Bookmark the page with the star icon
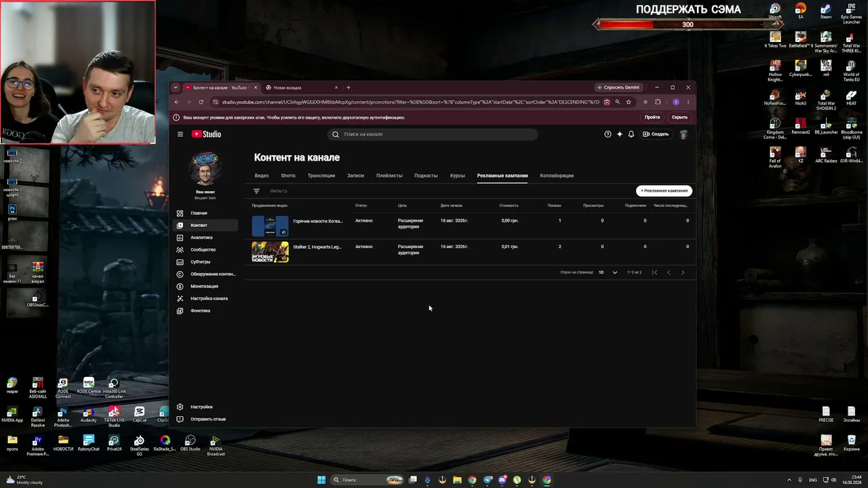 point(629,102)
